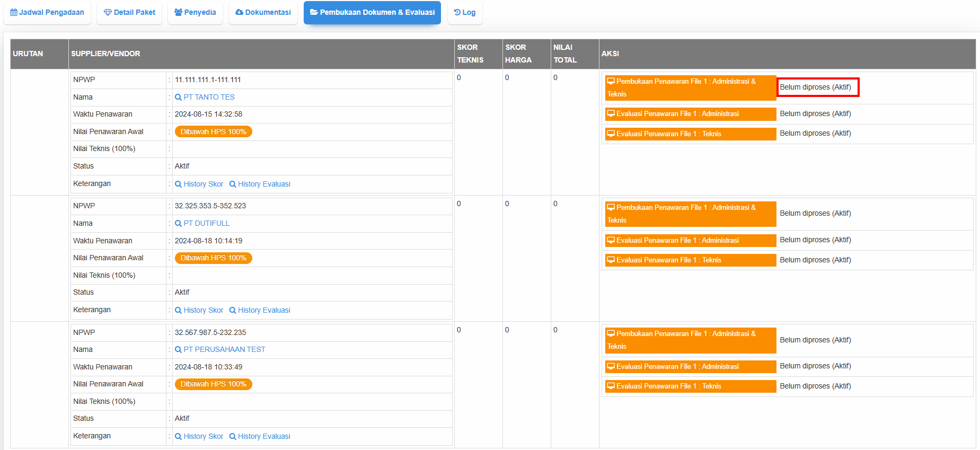Click magnifier icon beside PT DUTIFULL
The width and height of the screenshot is (980, 450).
(179, 224)
